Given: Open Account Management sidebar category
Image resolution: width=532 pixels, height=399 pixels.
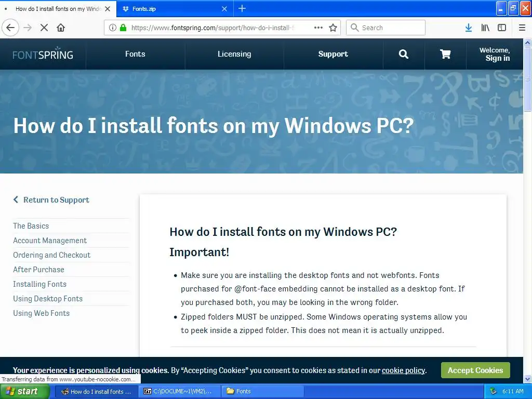Looking at the screenshot, I should pyautogui.click(x=50, y=241).
